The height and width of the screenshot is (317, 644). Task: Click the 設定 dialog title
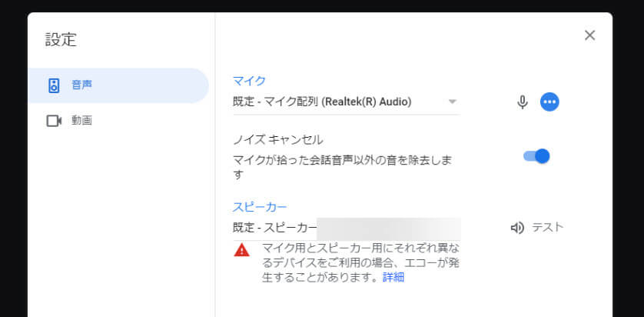[x=61, y=39]
